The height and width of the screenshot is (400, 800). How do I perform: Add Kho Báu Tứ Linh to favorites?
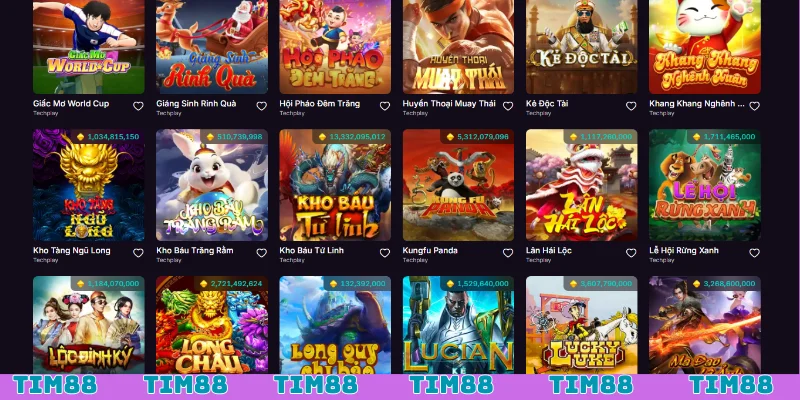(385, 253)
